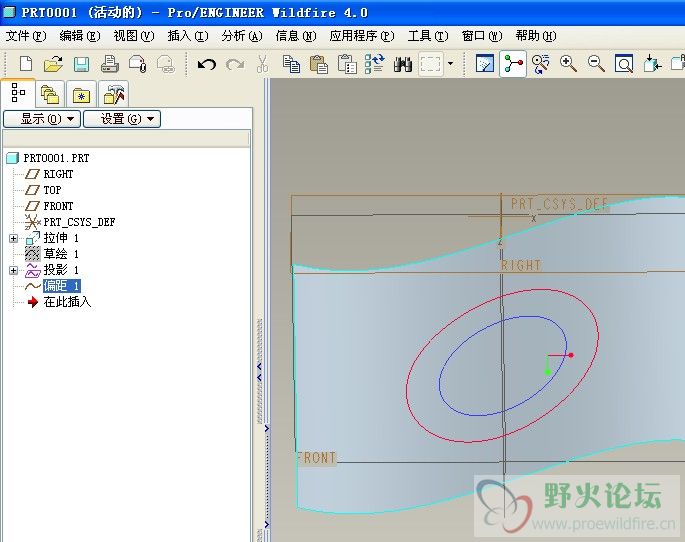Image resolution: width=685 pixels, height=542 pixels.
Task: Open the 显示(O) dropdown
Action: 42,119
